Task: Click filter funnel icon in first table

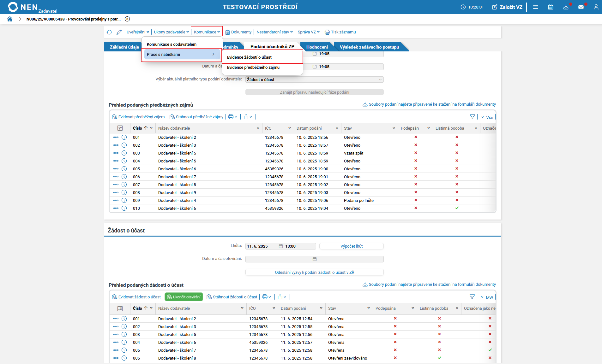Action: [472, 117]
